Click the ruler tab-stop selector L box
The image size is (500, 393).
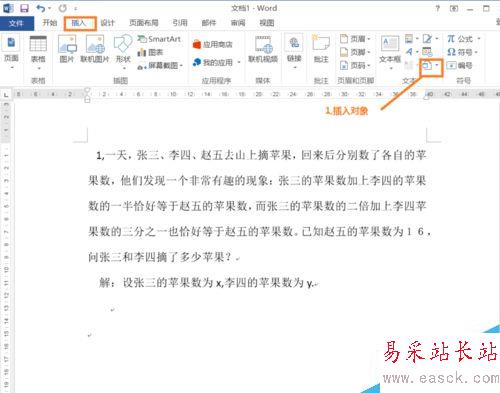click(6, 95)
